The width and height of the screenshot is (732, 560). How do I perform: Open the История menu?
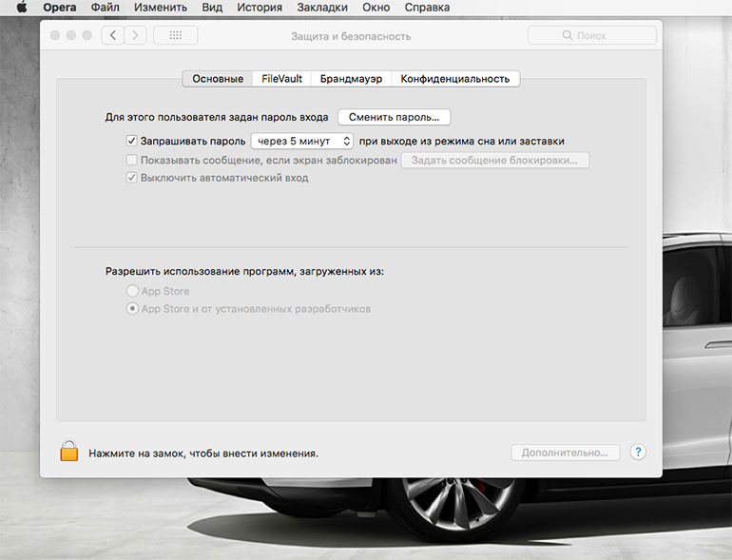tap(260, 8)
